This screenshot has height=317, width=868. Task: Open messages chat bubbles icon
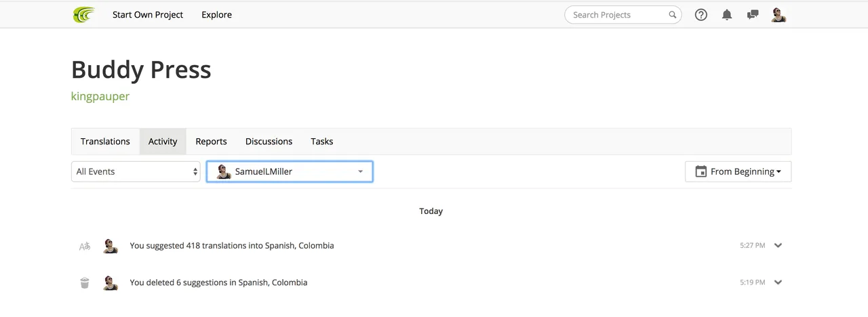tap(753, 14)
